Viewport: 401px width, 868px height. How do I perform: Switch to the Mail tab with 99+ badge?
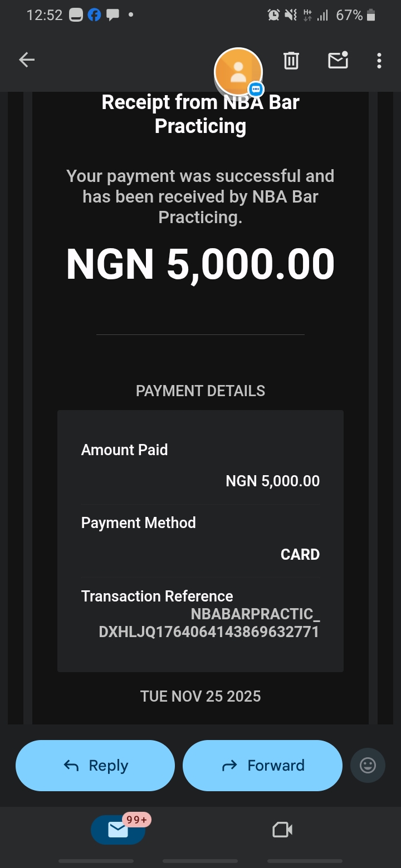pos(118,830)
